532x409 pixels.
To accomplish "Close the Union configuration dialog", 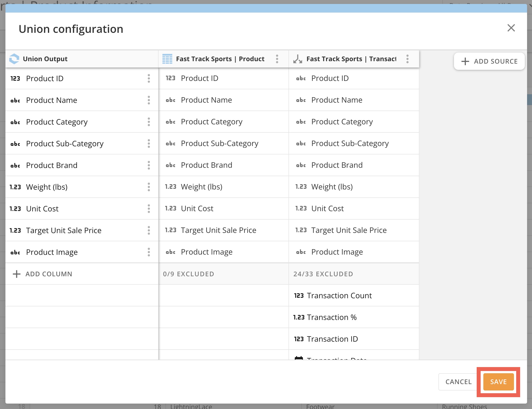I will tap(511, 28).
